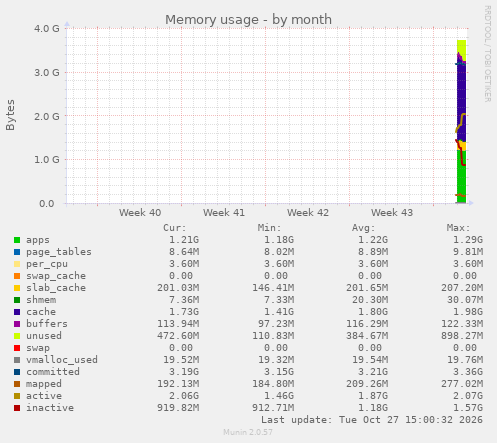
Task: Click the 'mapped' legend label
Action: pos(44,384)
